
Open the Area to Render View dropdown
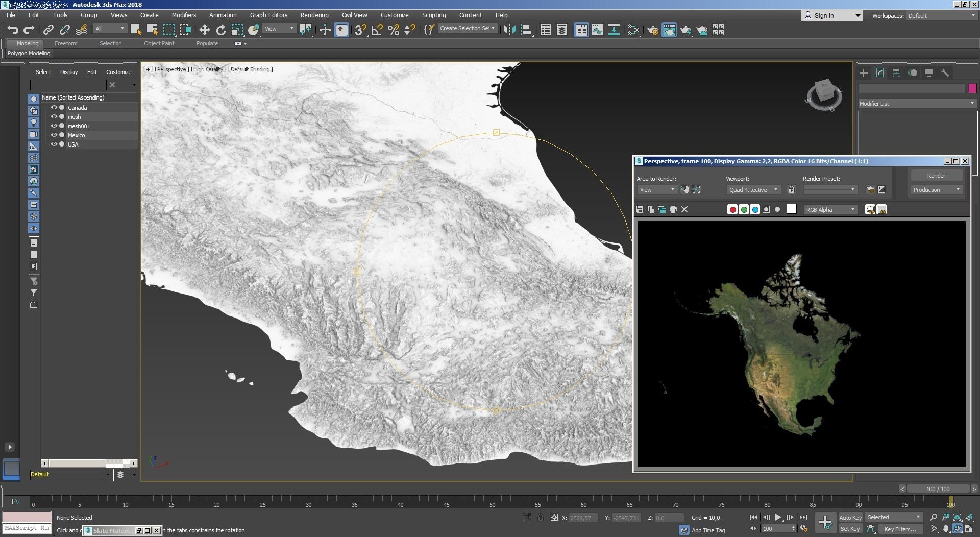point(657,190)
